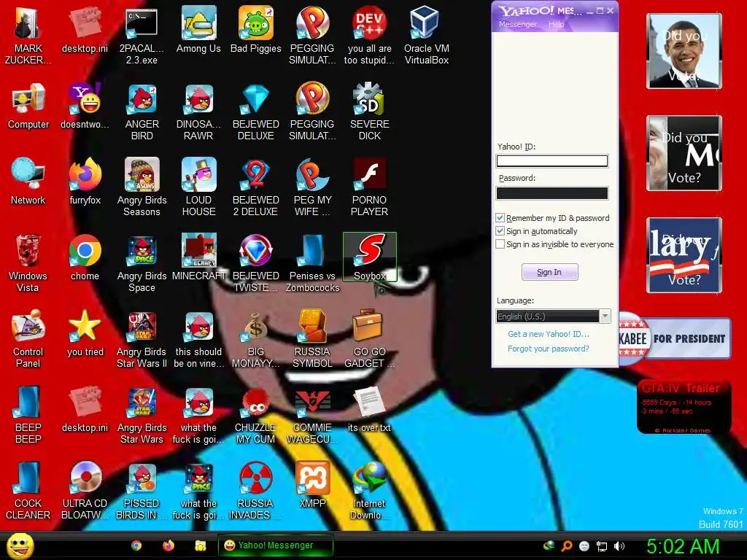Open the Computer desktop icon
Image resolution: width=747 pixels, height=560 pixels.
click(x=28, y=106)
